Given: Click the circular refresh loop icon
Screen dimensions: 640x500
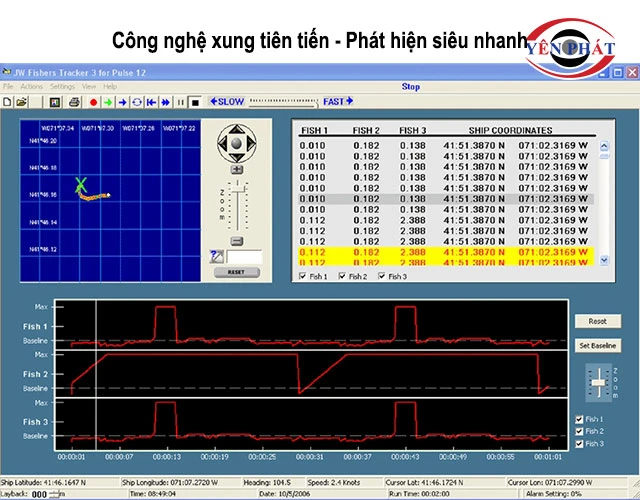Looking at the screenshot, I should click(x=137, y=102).
